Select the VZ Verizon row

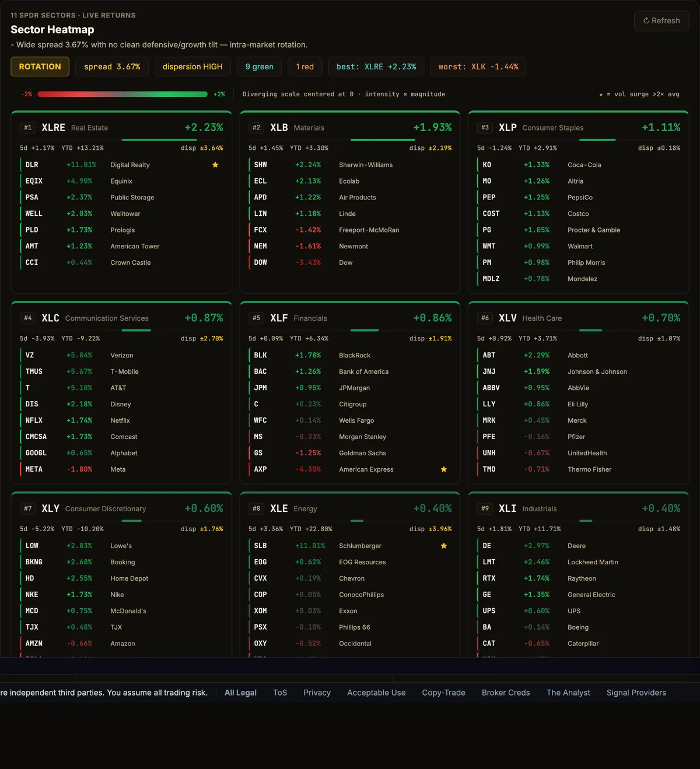pyautogui.click(x=121, y=356)
